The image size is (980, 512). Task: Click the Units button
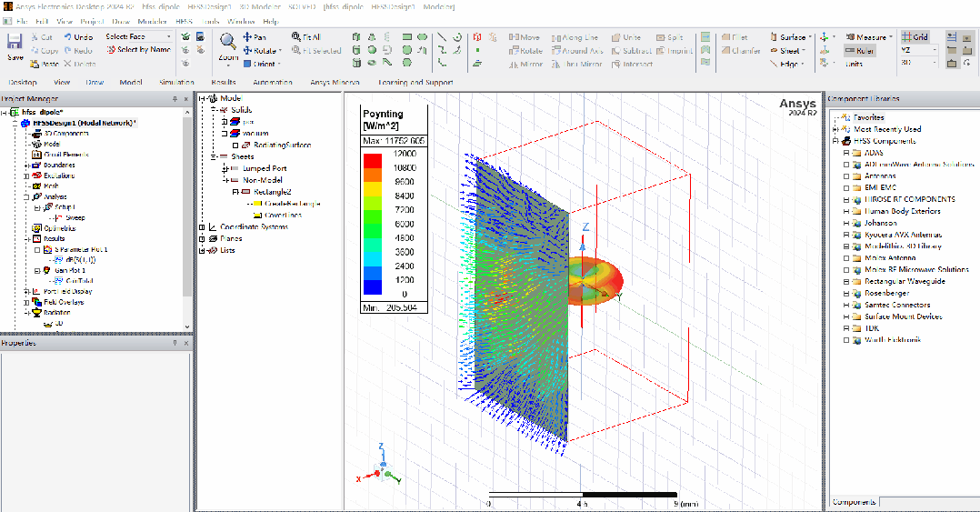click(x=854, y=64)
